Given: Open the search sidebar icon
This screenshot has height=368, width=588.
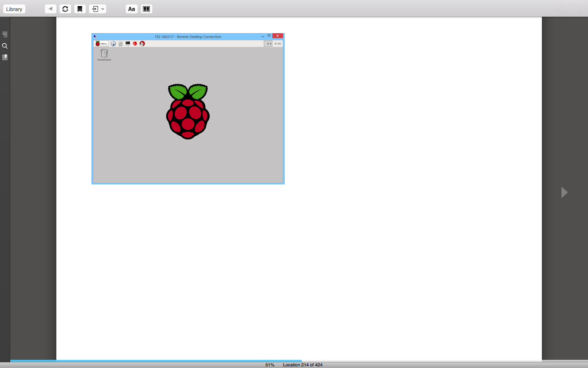Looking at the screenshot, I should click(x=5, y=46).
